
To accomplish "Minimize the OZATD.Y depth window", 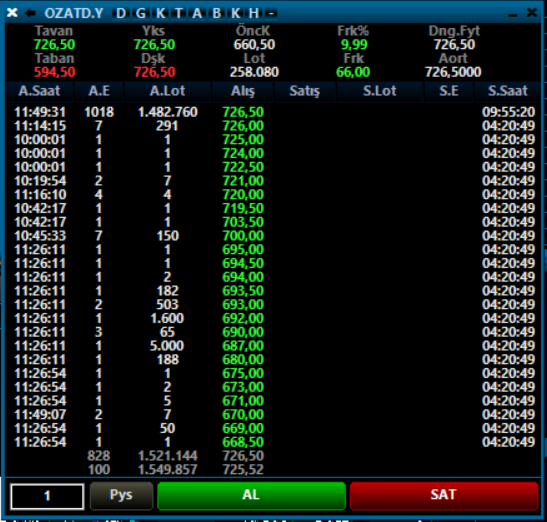I will [x=512, y=15].
